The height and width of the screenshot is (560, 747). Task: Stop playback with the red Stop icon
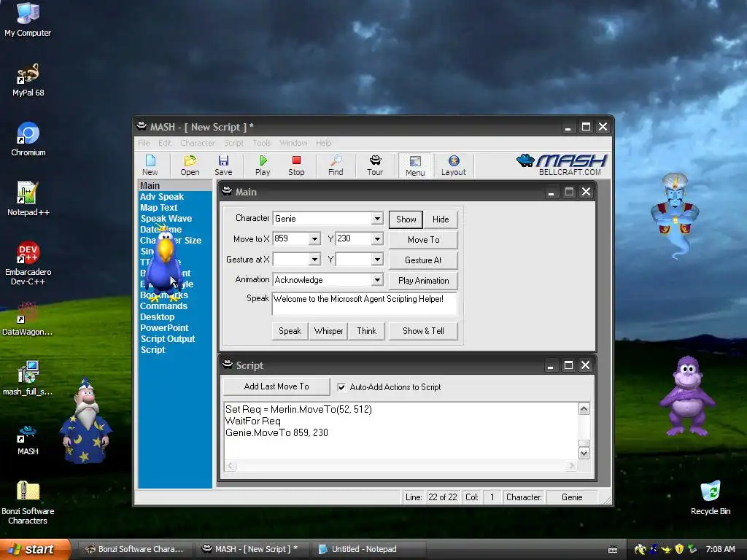296,165
